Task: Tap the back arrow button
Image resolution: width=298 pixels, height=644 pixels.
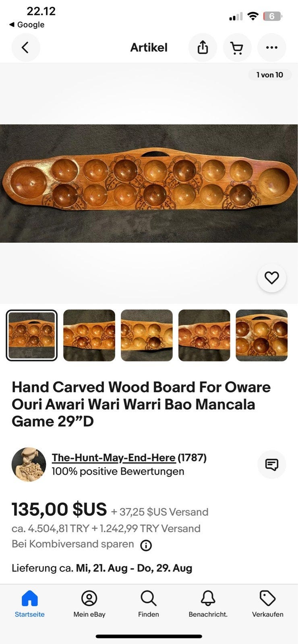Action: point(26,47)
